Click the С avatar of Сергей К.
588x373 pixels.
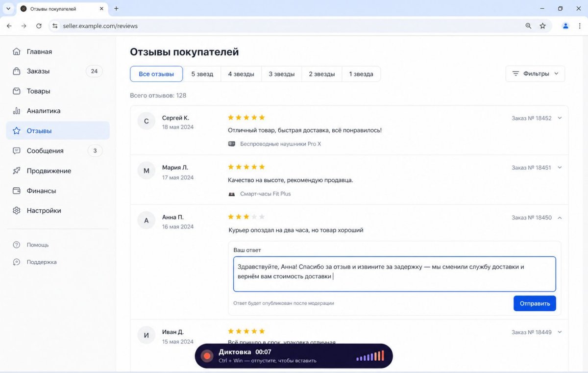[146, 121]
